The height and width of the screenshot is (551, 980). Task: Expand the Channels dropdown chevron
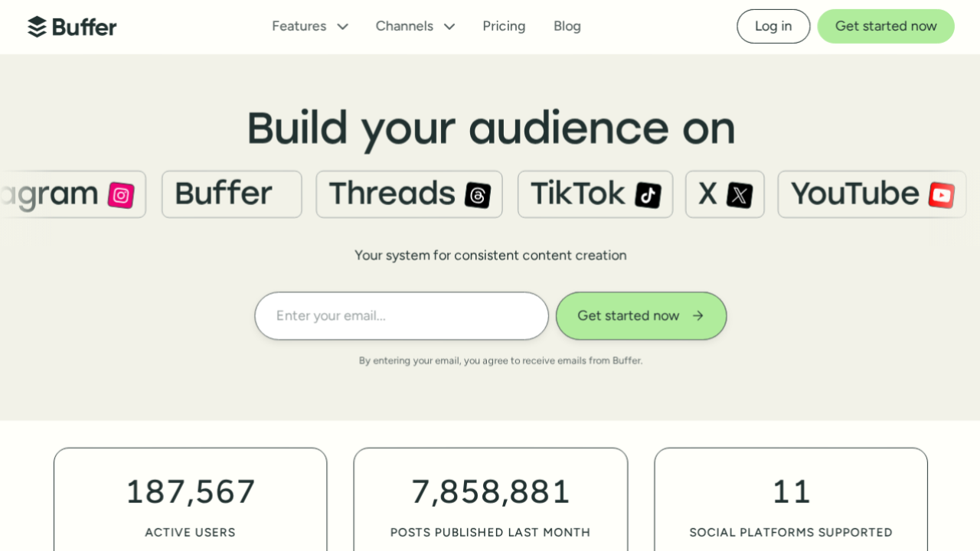[449, 27]
